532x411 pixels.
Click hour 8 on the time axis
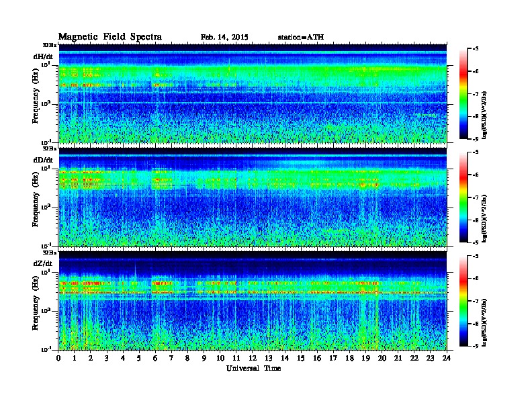187,358
